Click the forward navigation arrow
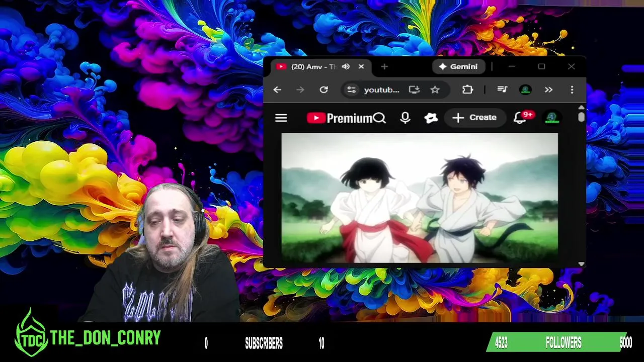The image size is (644, 362). pyautogui.click(x=300, y=89)
